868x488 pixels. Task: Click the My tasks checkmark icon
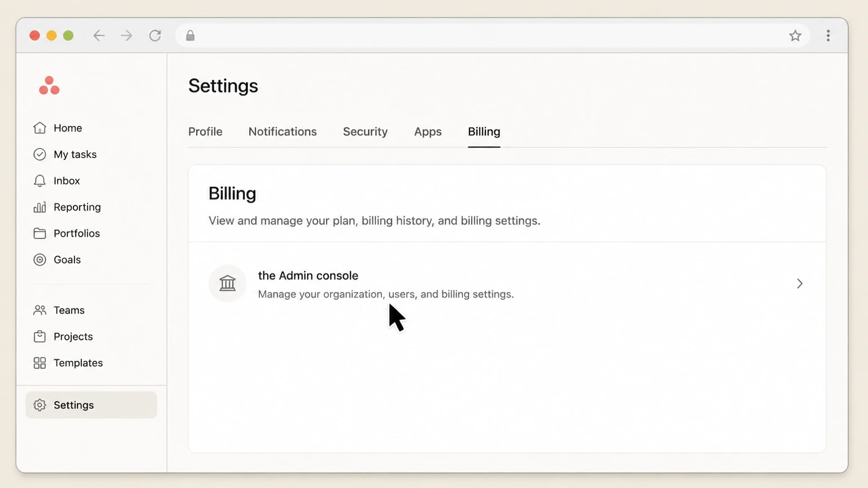[x=40, y=154]
